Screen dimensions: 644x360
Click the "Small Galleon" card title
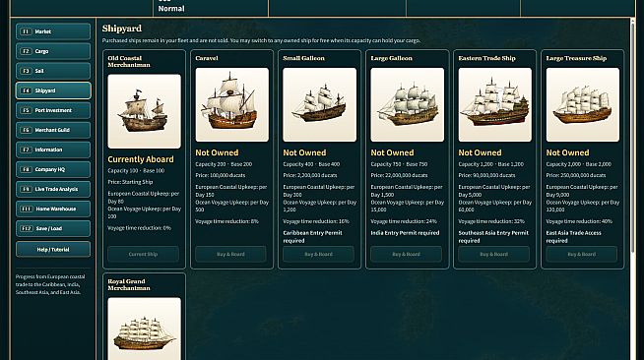pyautogui.click(x=303, y=58)
